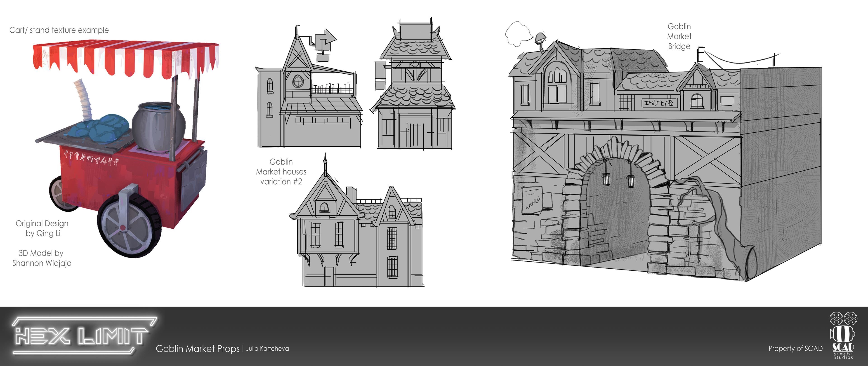Click the "Julia Kartcheva" author name

click(267, 349)
